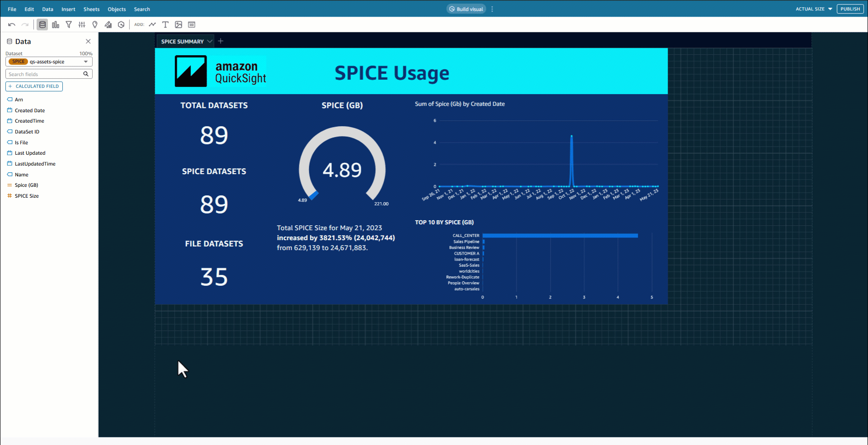Open the Search menu

(x=142, y=9)
